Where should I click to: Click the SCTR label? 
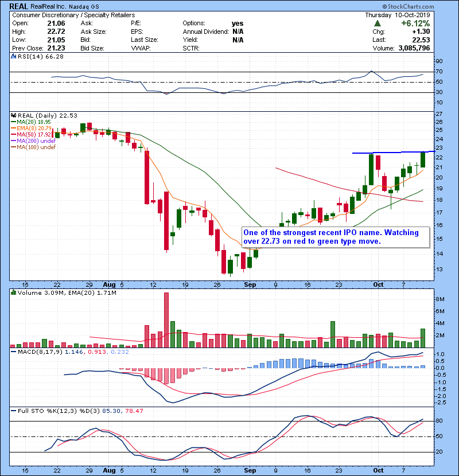pos(191,48)
